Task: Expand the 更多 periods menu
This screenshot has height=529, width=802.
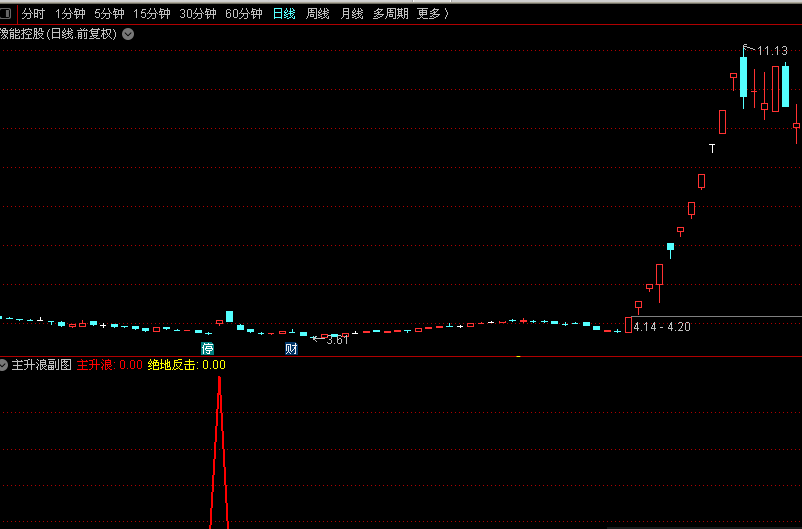Action: tap(432, 14)
